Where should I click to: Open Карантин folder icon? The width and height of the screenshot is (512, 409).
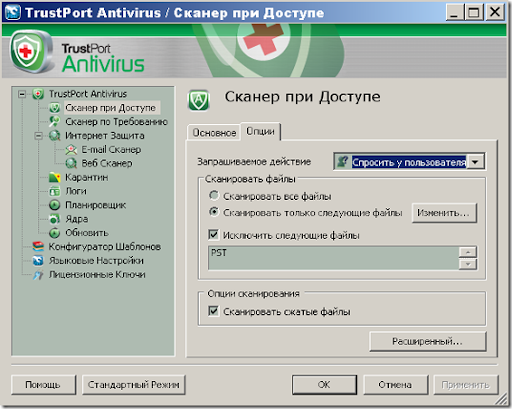tap(54, 177)
